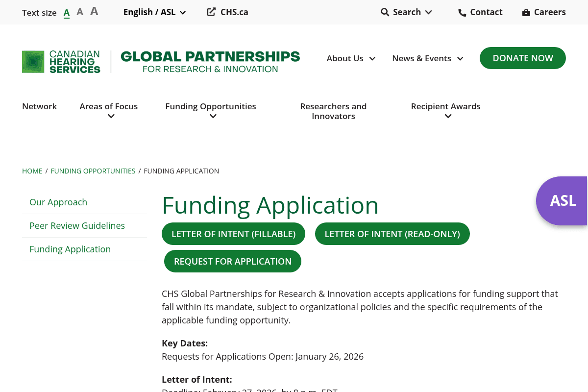Open the Search magnifier icon
Screen dimensions: 588x392
(x=385, y=12)
